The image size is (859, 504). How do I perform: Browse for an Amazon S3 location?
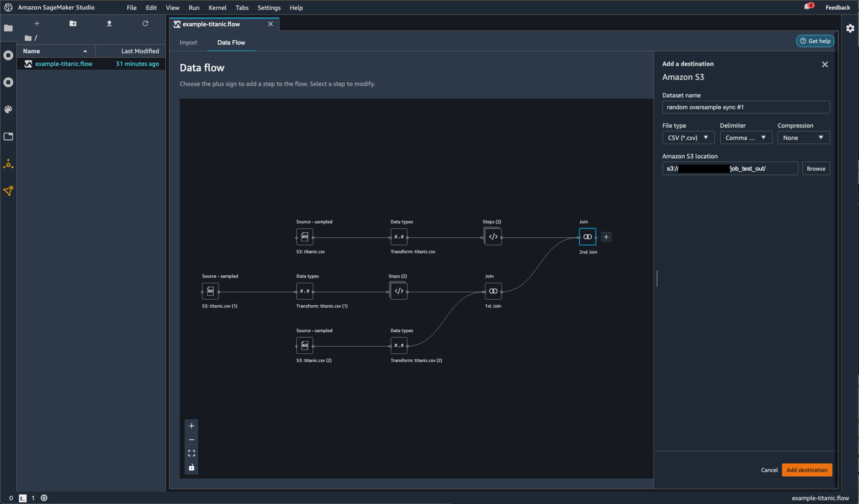coord(816,169)
